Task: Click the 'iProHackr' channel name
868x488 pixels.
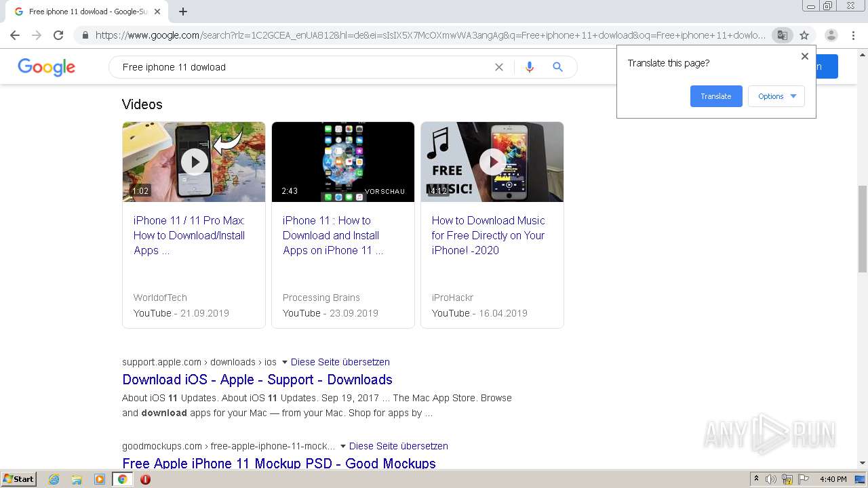Action: point(452,298)
